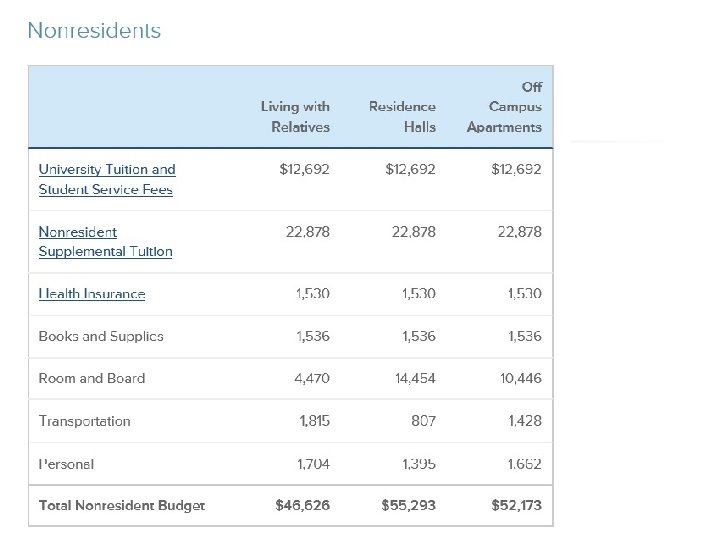Click the $55,293 total budget value
The width and height of the screenshot is (720, 540).
(x=408, y=505)
